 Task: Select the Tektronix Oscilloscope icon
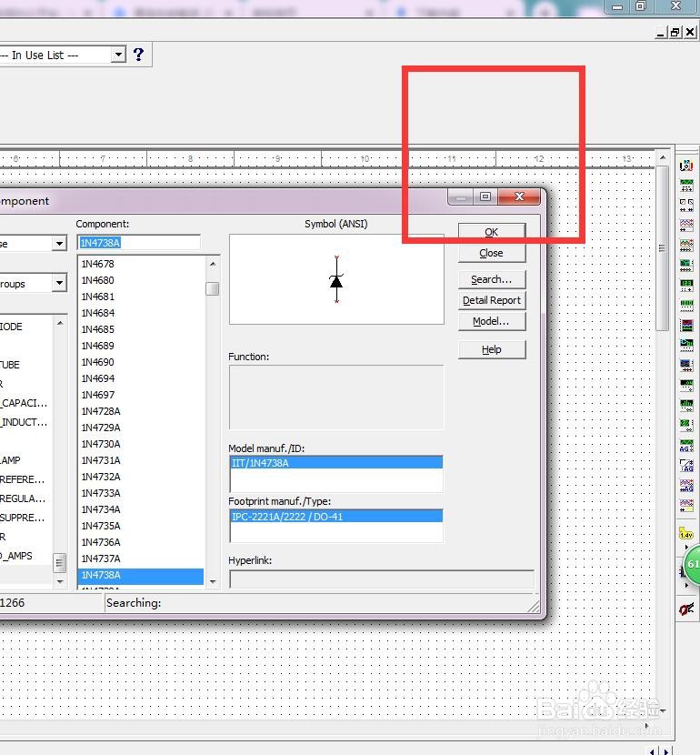[x=686, y=505]
